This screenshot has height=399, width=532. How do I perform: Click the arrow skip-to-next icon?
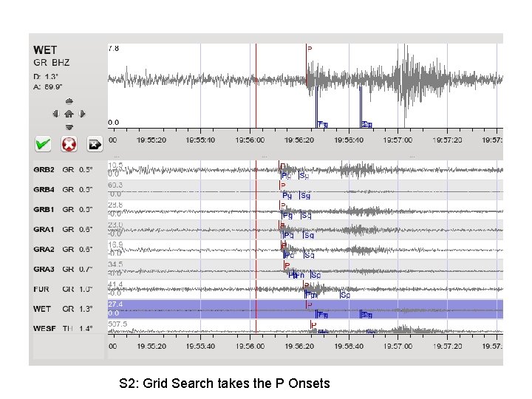pyautogui.click(x=95, y=145)
